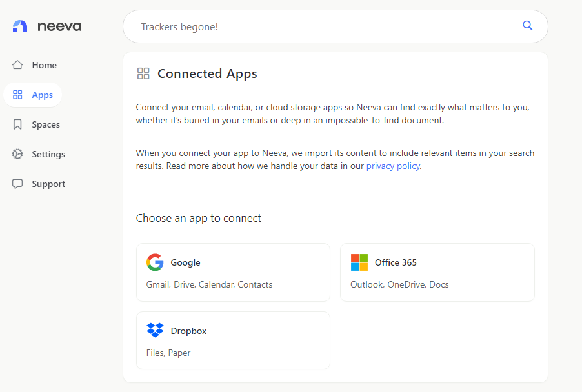This screenshot has height=392, width=582.
Task: Open the privacy policy link
Action: point(393,166)
